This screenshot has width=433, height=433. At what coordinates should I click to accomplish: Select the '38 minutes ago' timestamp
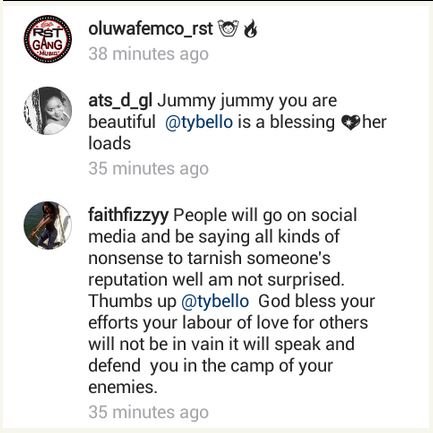pyautogui.click(x=148, y=54)
